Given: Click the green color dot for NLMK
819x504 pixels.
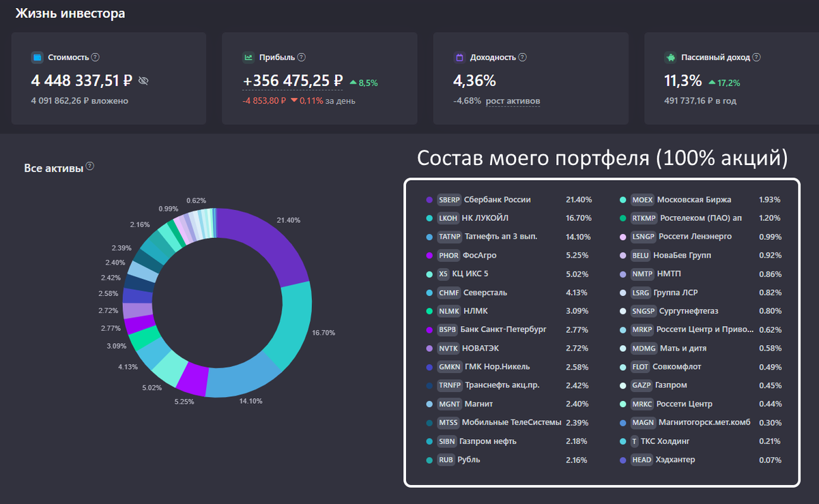Looking at the screenshot, I should click(x=429, y=311).
